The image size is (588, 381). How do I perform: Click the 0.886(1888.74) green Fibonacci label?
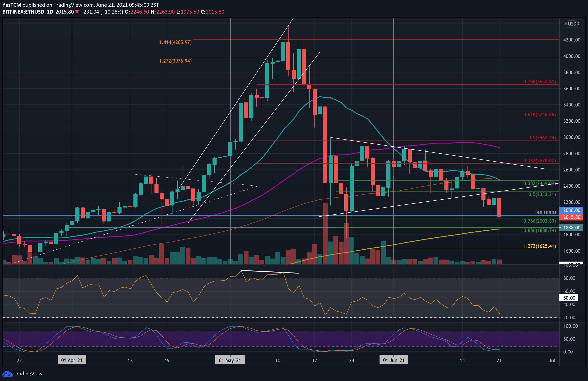point(539,230)
